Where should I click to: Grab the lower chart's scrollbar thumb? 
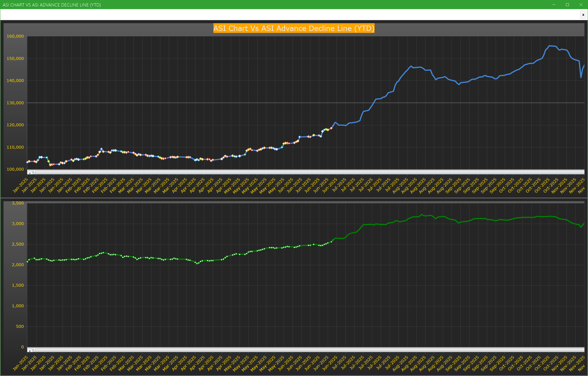34,350
